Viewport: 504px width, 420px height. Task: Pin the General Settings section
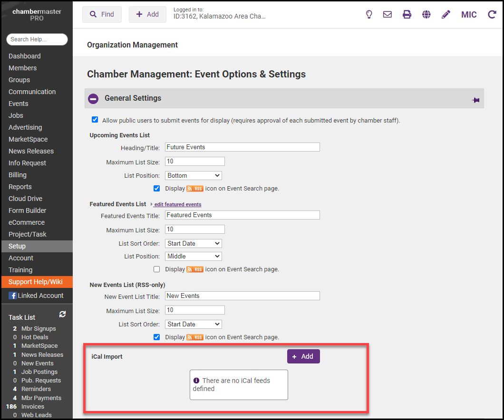(x=475, y=100)
